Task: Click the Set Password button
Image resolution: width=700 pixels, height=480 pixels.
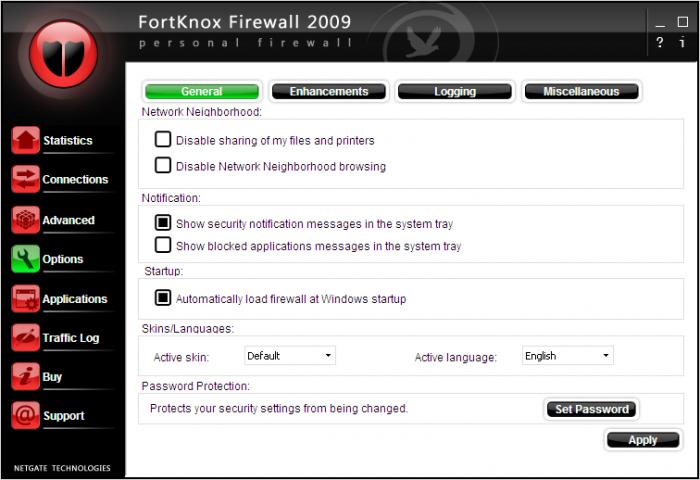Action: [x=592, y=409]
